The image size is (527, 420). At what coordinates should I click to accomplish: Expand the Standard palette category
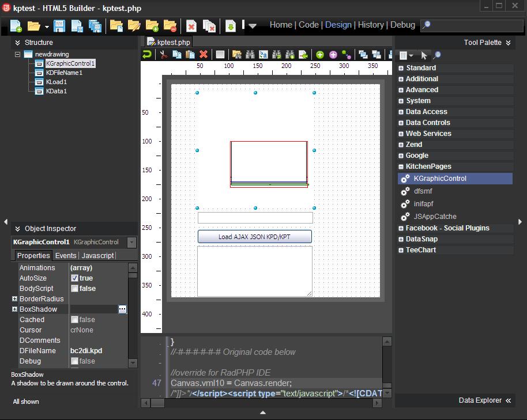[x=401, y=68]
